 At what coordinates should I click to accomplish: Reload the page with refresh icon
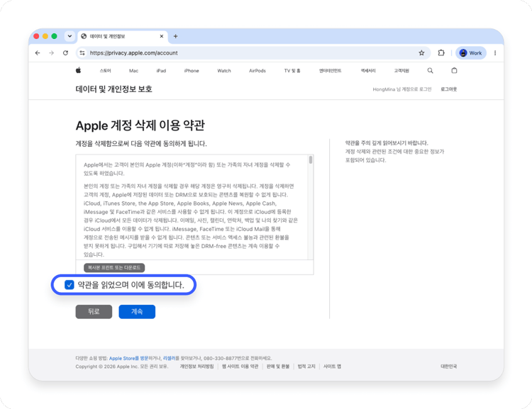(65, 53)
